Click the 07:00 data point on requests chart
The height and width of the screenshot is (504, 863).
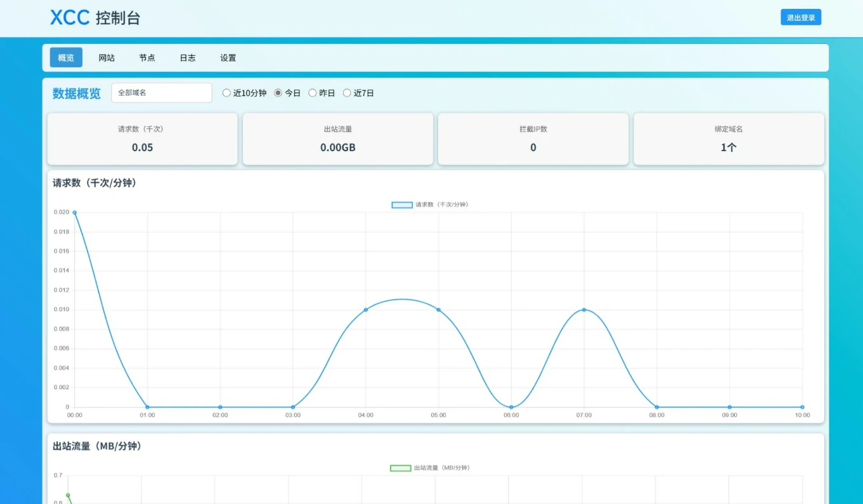coord(584,310)
